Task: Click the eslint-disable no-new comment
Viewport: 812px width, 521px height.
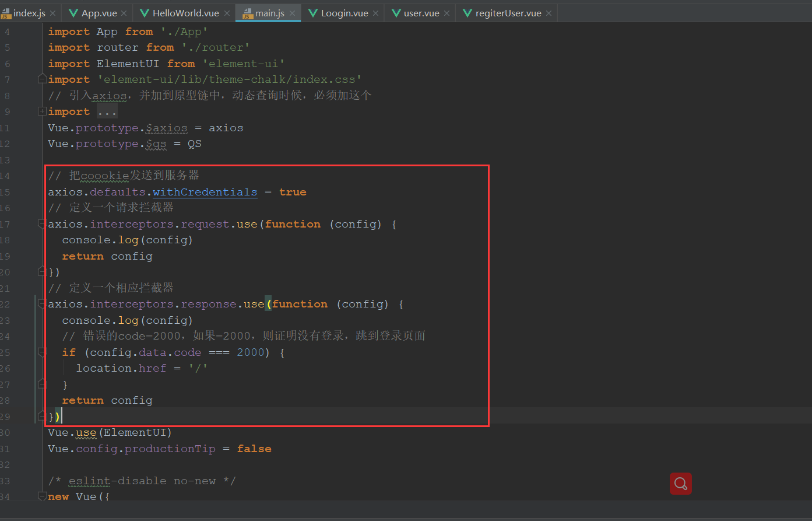Action: [x=142, y=481]
